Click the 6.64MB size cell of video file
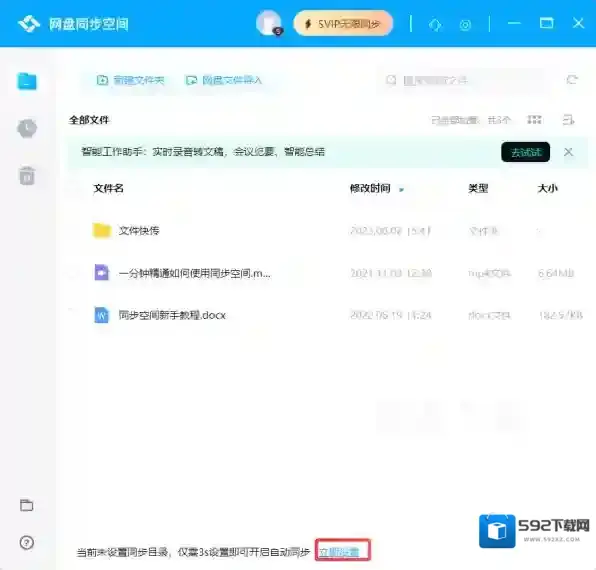The height and width of the screenshot is (570, 596). pyautogui.click(x=556, y=273)
